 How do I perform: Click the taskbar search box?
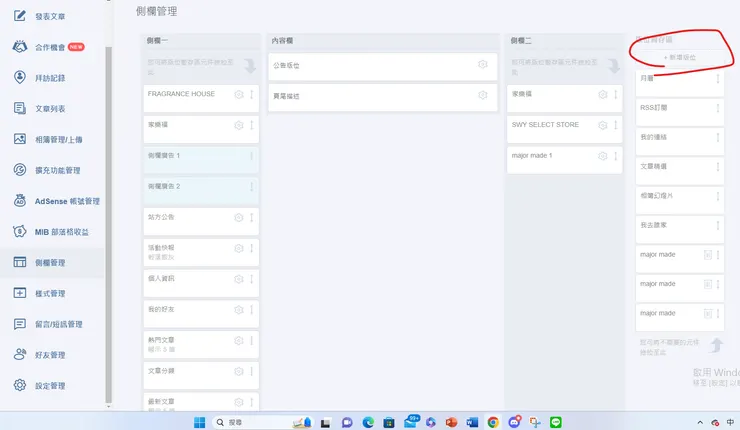[x=262, y=422]
